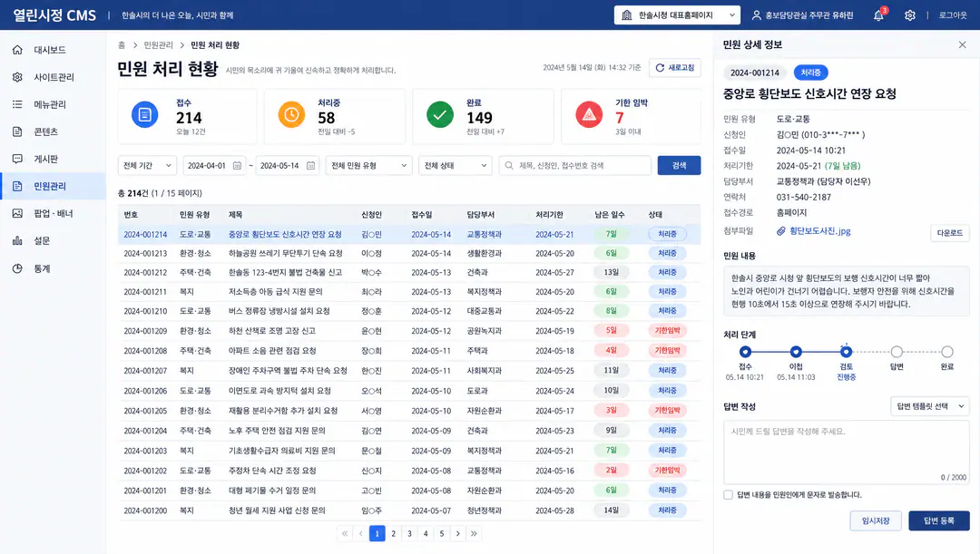Open calendar picker for end date 2024-05-14
The width and height of the screenshot is (980, 554).
coord(310,166)
